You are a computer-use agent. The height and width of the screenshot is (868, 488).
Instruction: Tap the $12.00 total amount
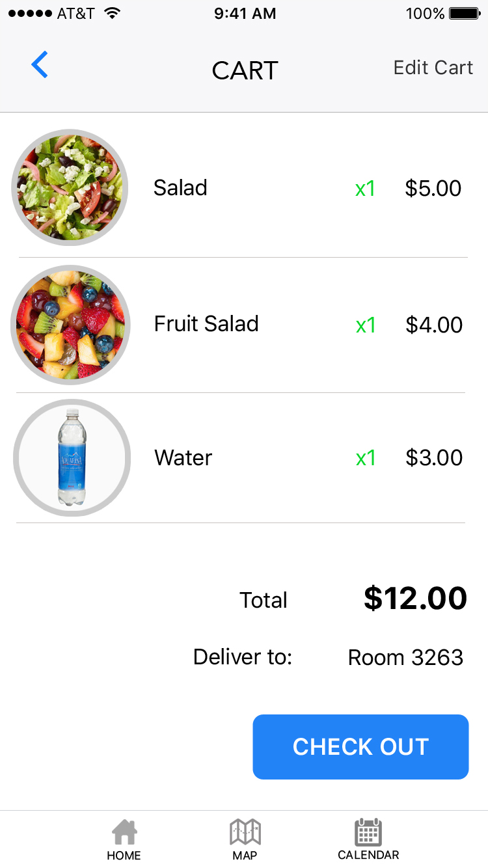pos(415,599)
